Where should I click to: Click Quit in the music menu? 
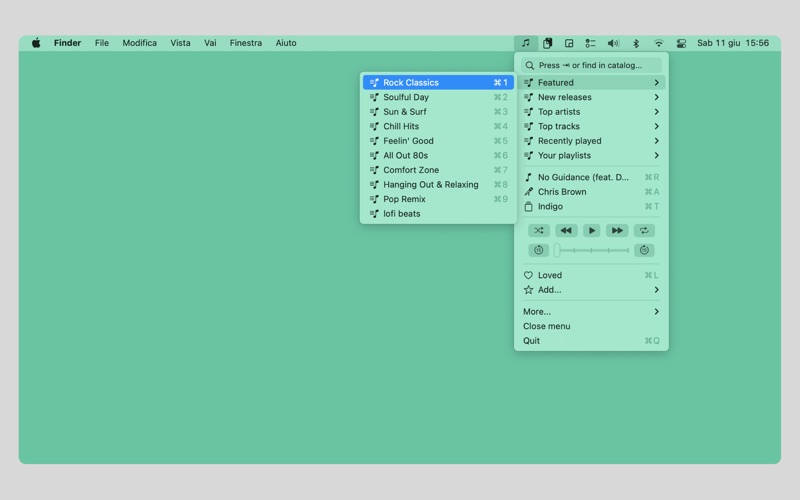(x=531, y=340)
